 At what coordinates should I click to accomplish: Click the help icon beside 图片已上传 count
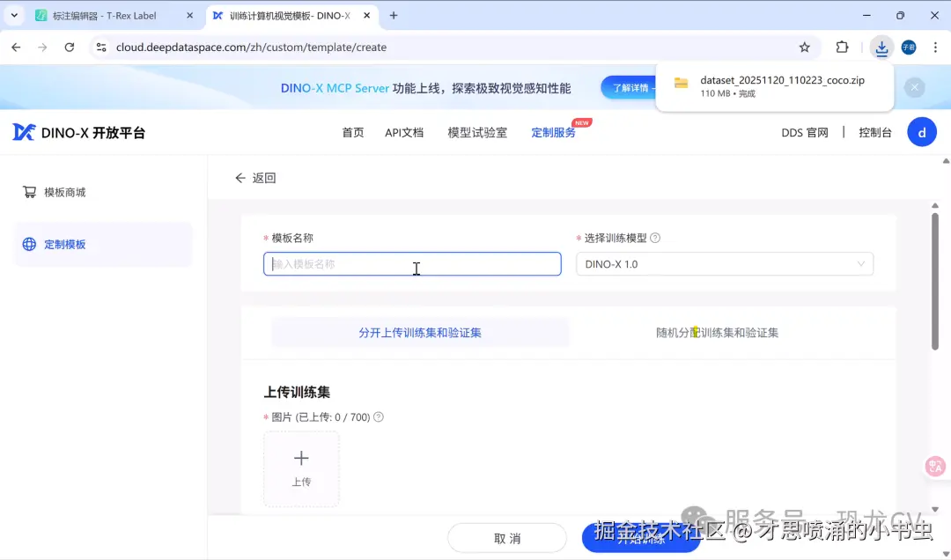click(x=378, y=416)
